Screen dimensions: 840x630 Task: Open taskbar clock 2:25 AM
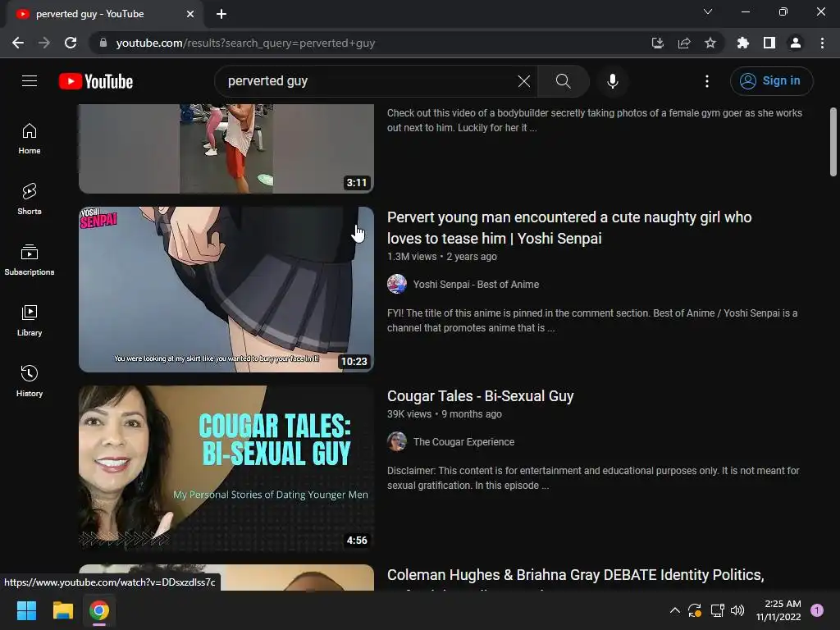tap(778, 610)
